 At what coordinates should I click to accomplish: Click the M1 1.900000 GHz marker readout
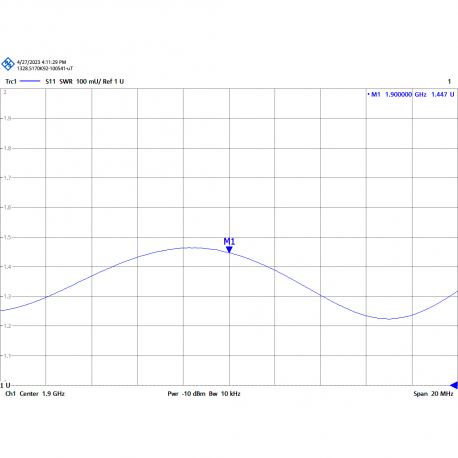pos(399,94)
